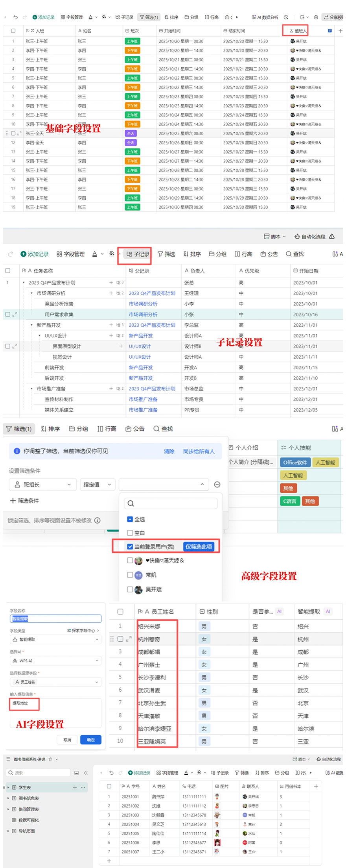Viewport: 346px width, 868px height.
Task: Click the 字段名称 text input box
Action: (55, 618)
